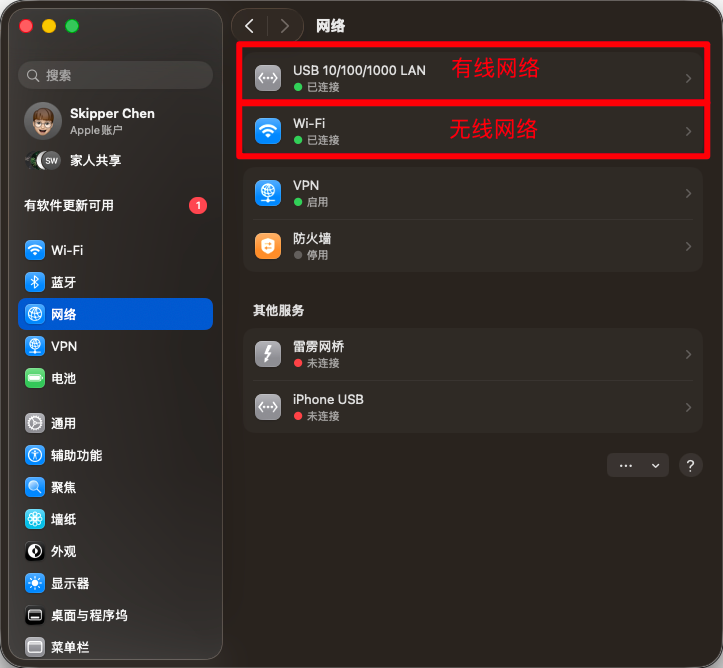Select 辅助功能 accessibility in sidebar

(x=115, y=455)
